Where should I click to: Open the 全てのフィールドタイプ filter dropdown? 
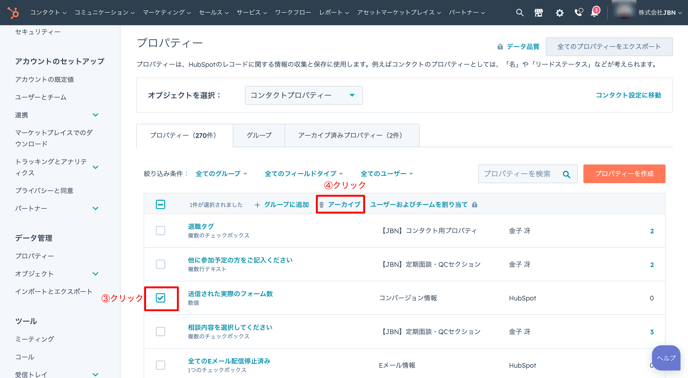[x=303, y=174]
